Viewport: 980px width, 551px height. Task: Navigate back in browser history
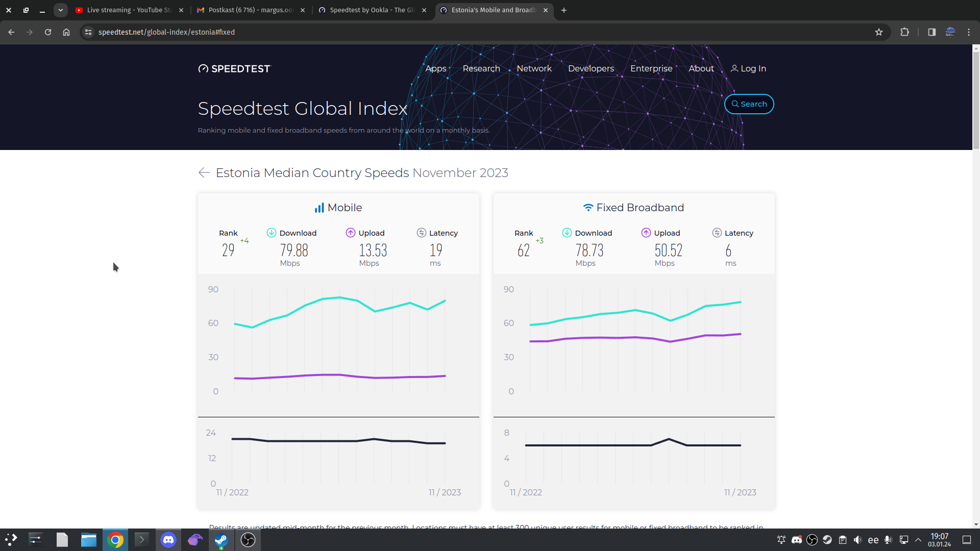pyautogui.click(x=11, y=32)
